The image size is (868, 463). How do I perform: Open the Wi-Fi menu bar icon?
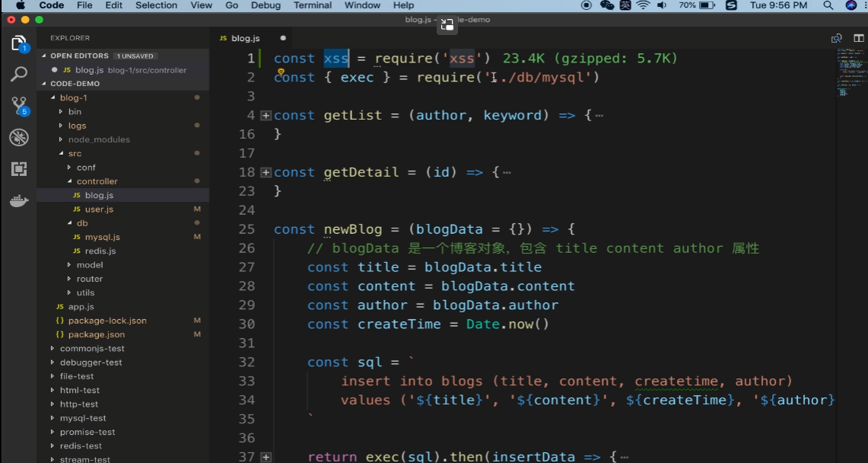click(x=643, y=5)
